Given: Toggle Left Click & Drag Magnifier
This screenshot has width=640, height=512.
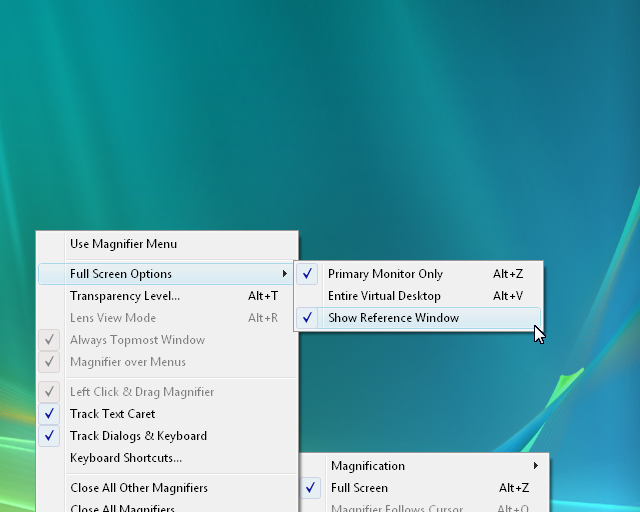Looking at the screenshot, I should pos(141,392).
